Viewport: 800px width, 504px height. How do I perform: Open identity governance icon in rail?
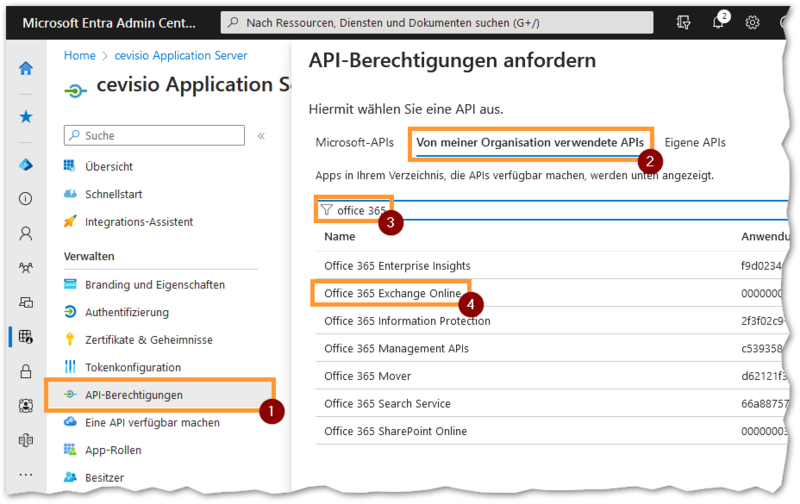[x=26, y=406]
